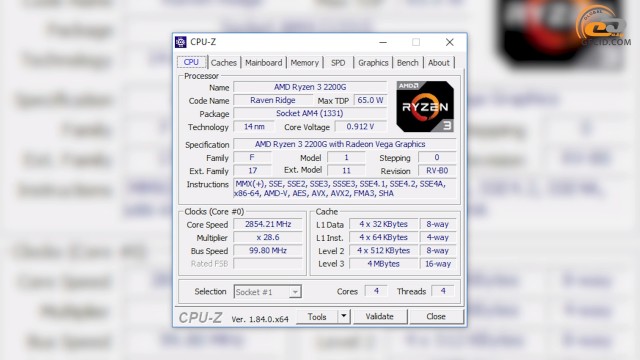
Task: Click the Cores count value
Action: click(376, 291)
